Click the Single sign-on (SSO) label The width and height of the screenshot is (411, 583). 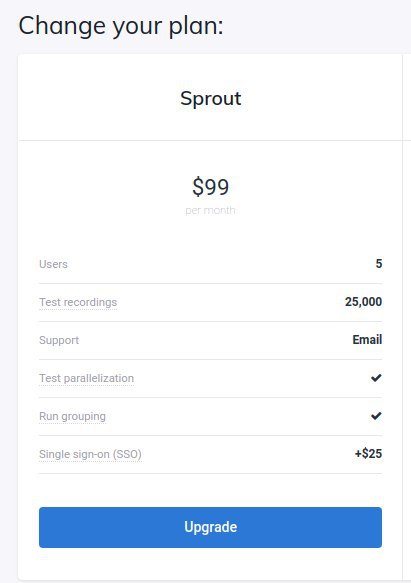coord(90,454)
